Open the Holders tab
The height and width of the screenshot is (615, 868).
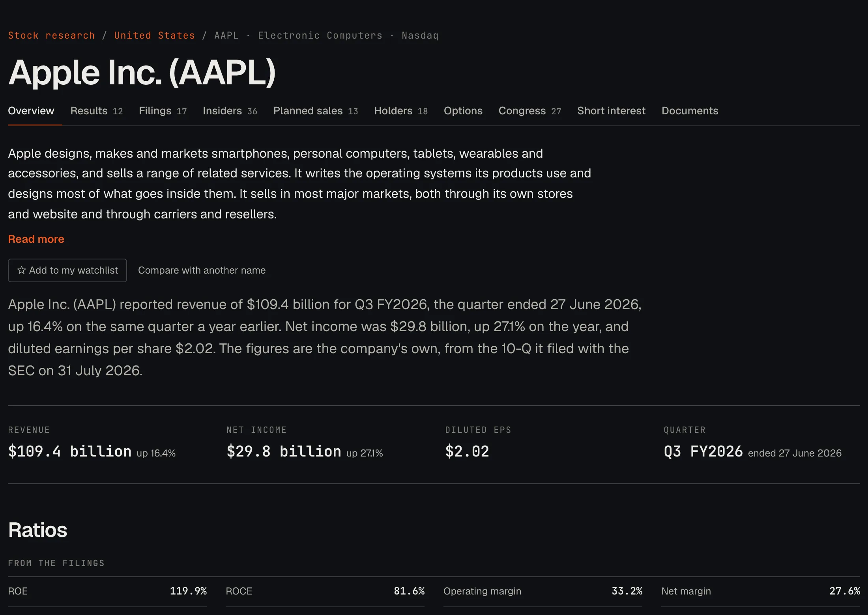[401, 111]
